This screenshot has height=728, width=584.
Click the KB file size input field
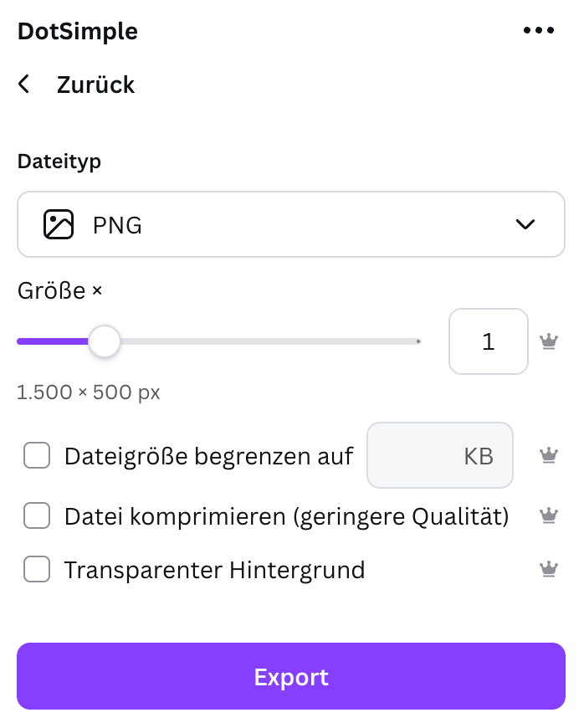tap(440, 455)
